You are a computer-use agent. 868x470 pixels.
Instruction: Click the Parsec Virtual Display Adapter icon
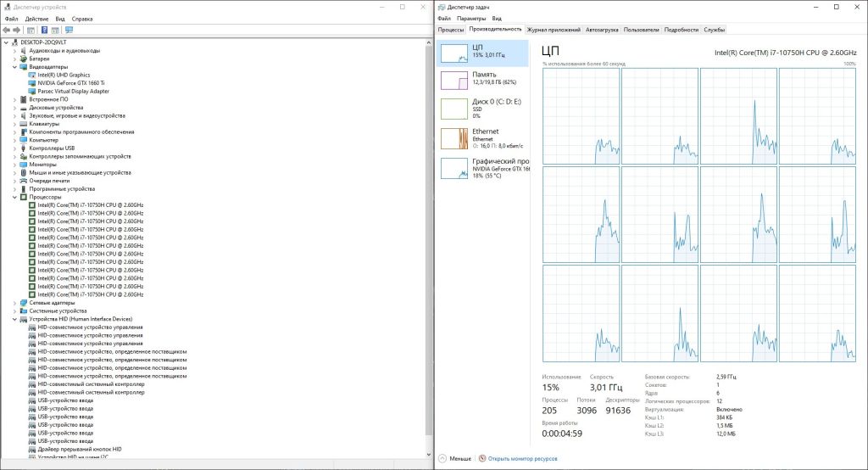click(x=32, y=92)
